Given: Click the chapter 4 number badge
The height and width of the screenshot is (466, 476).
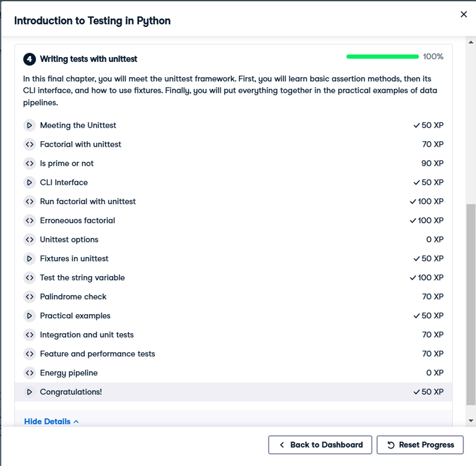Looking at the screenshot, I should click(x=29, y=59).
